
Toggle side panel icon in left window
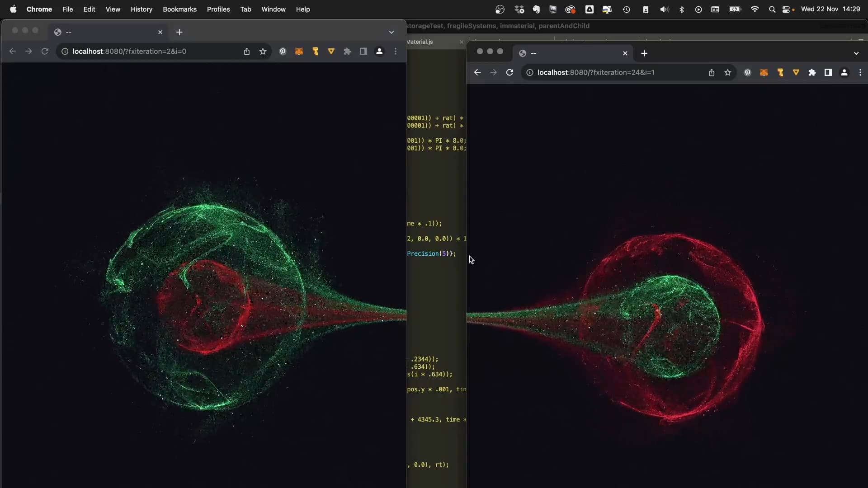(x=363, y=52)
